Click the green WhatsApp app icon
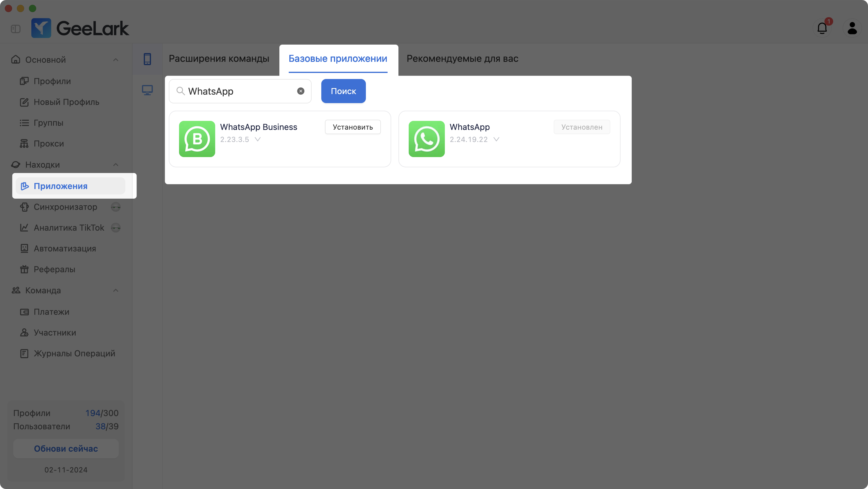This screenshot has height=489, width=868. click(426, 139)
